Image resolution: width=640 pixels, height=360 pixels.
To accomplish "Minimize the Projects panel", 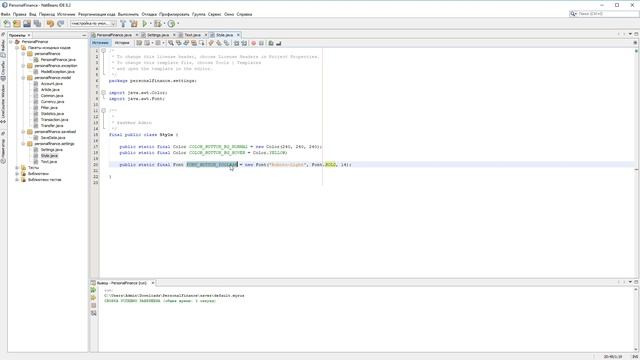I will pyautogui.click(x=84, y=36).
